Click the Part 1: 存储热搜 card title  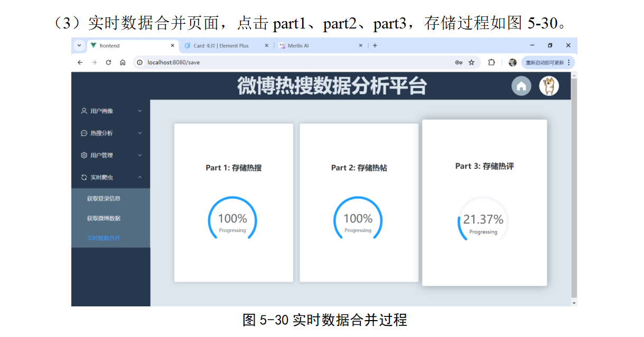click(x=234, y=168)
